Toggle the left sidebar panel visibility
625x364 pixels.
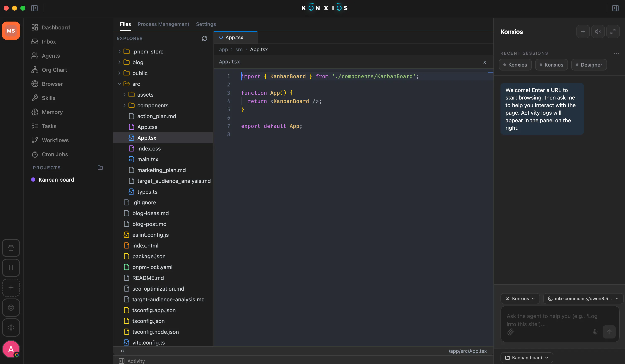pyautogui.click(x=34, y=8)
